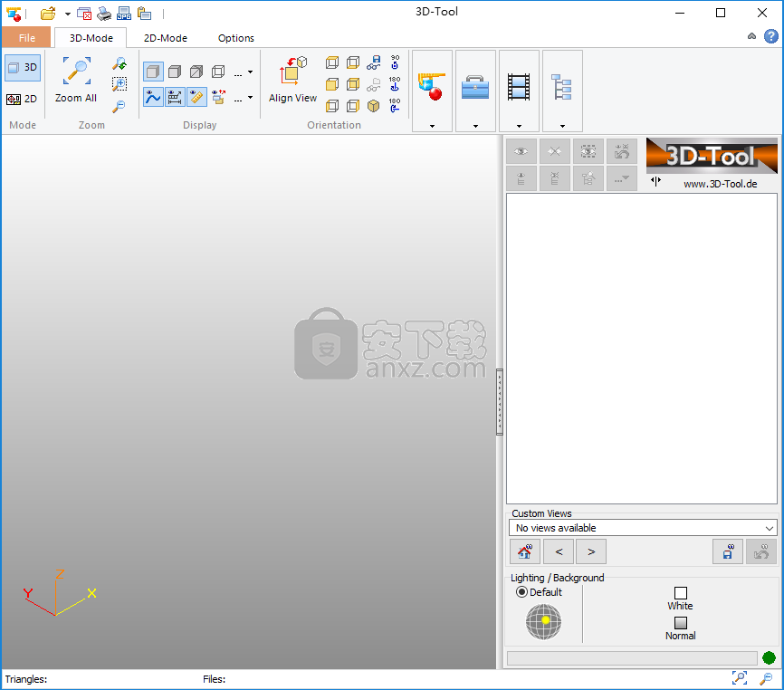Image resolution: width=784 pixels, height=690 pixels.
Task: Open the animation filmstrip dropdown
Action: pos(519,91)
